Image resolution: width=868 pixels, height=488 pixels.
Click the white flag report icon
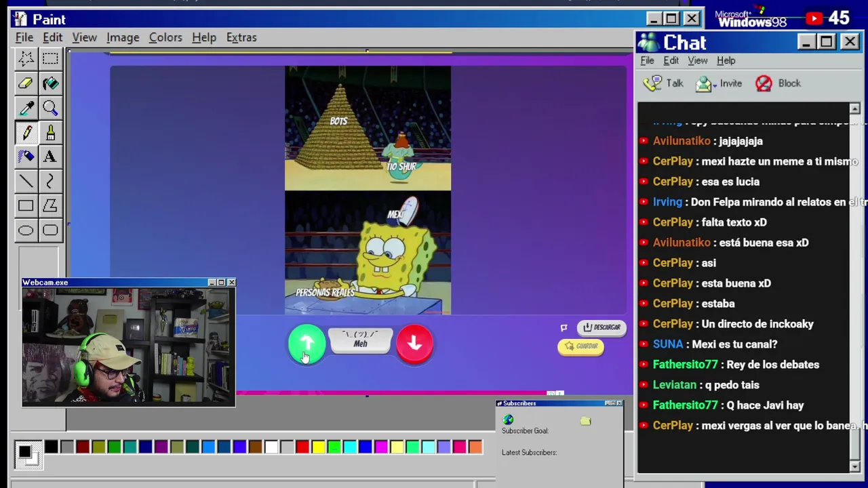(564, 328)
